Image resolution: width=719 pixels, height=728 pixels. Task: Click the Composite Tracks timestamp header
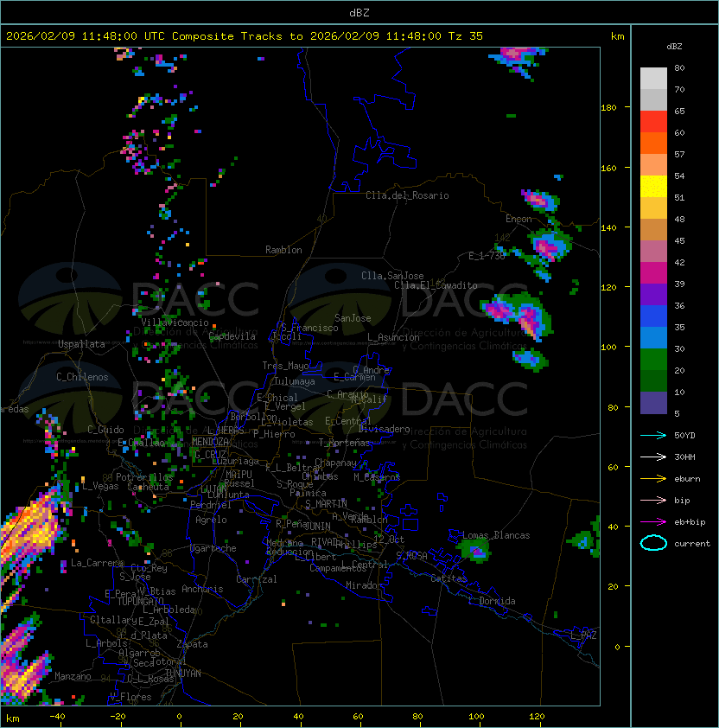[x=245, y=35]
